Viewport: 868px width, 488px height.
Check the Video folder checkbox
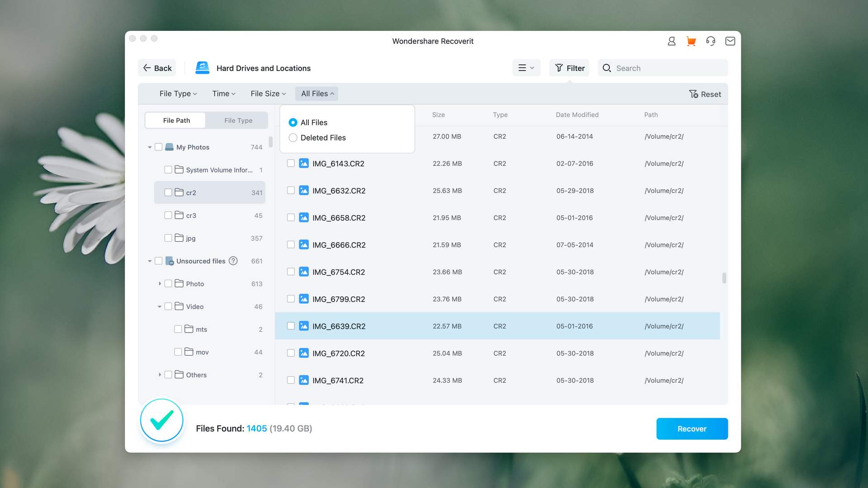click(x=168, y=306)
